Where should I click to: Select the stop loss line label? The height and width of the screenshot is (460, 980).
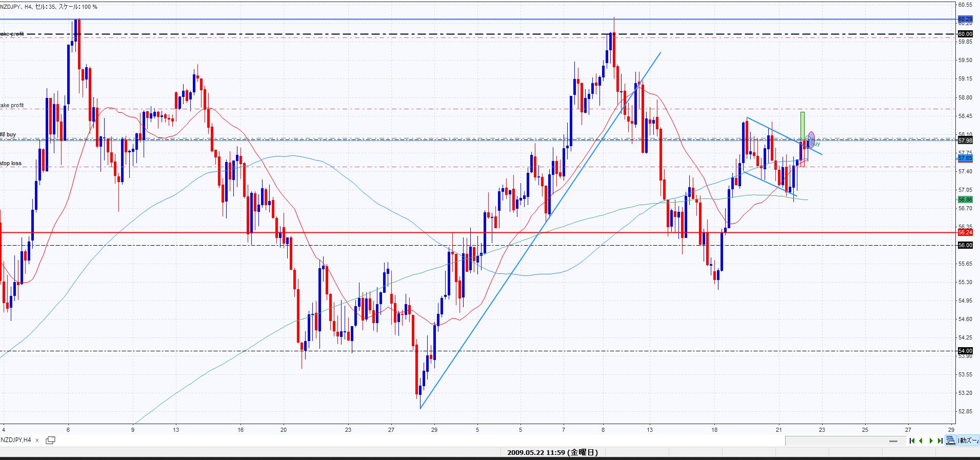click(11, 163)
